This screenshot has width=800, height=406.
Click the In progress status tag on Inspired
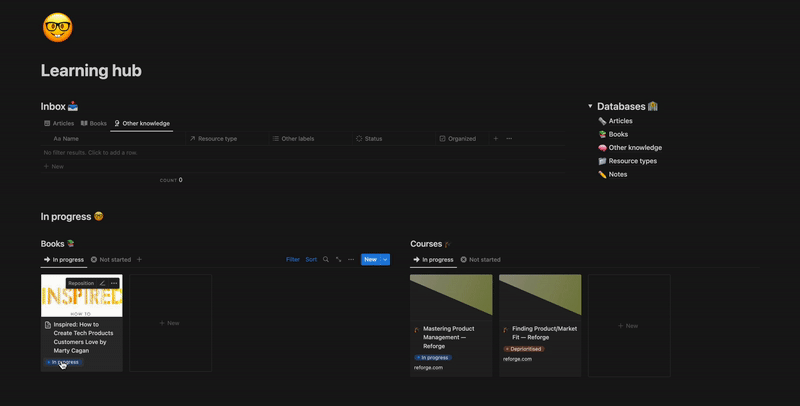(63, 362)
